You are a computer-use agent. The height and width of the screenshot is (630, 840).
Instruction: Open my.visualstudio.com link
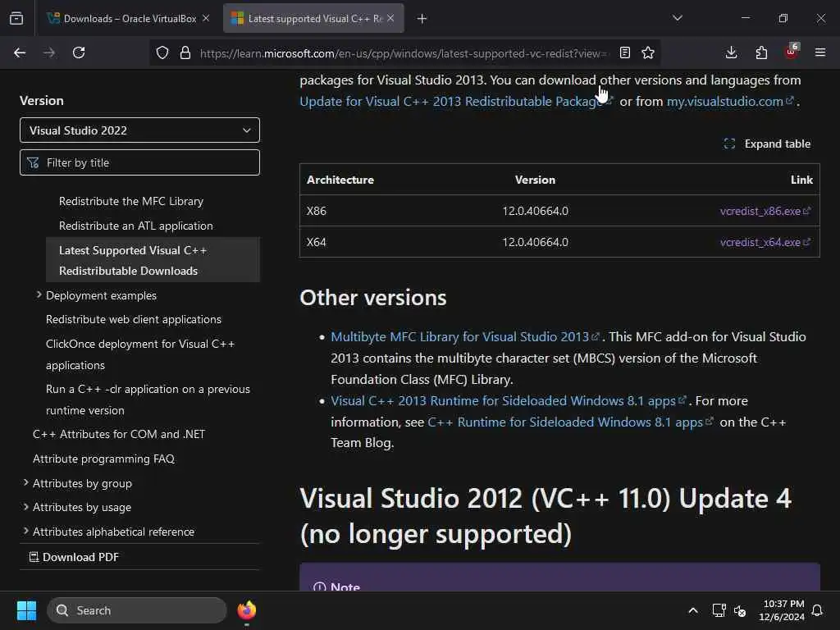point(729,101)
